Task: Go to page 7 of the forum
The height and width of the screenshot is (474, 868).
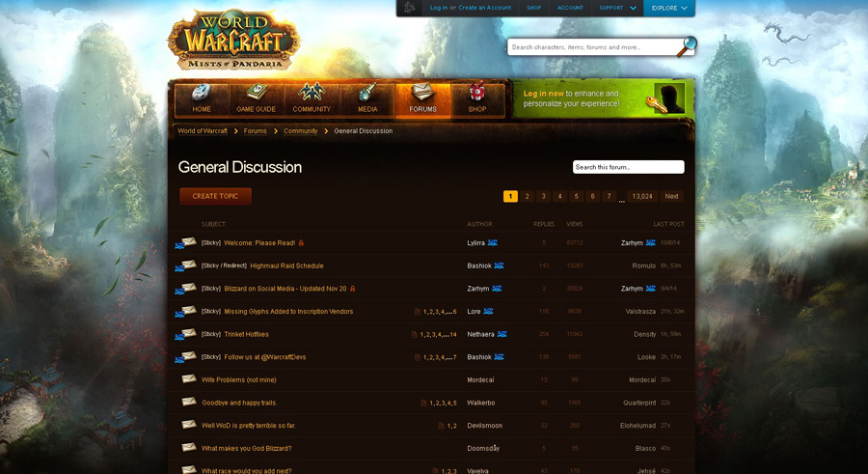Action: coord(609,196)
